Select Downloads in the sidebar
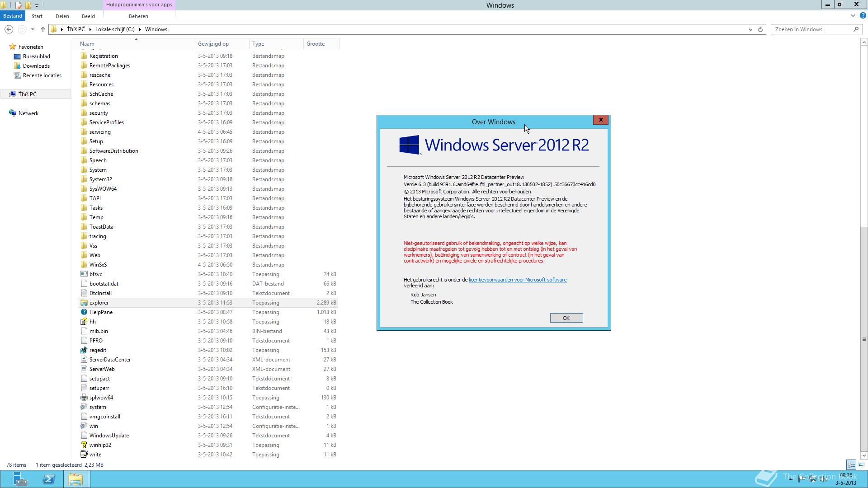The image size is (868, 488). pyautogui.click(x=36, y=66)
